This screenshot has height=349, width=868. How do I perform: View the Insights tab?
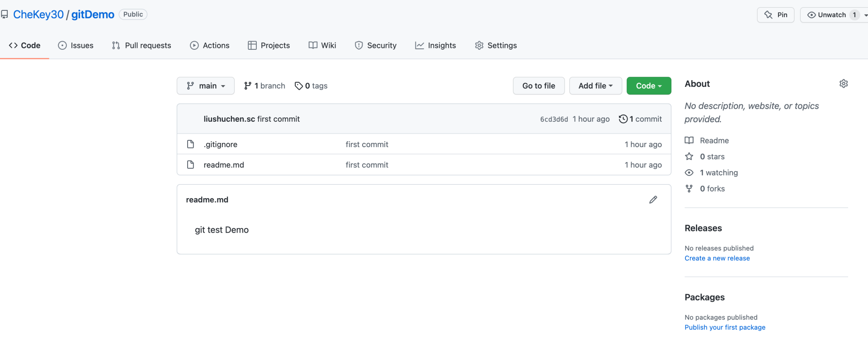pos(436,45)
